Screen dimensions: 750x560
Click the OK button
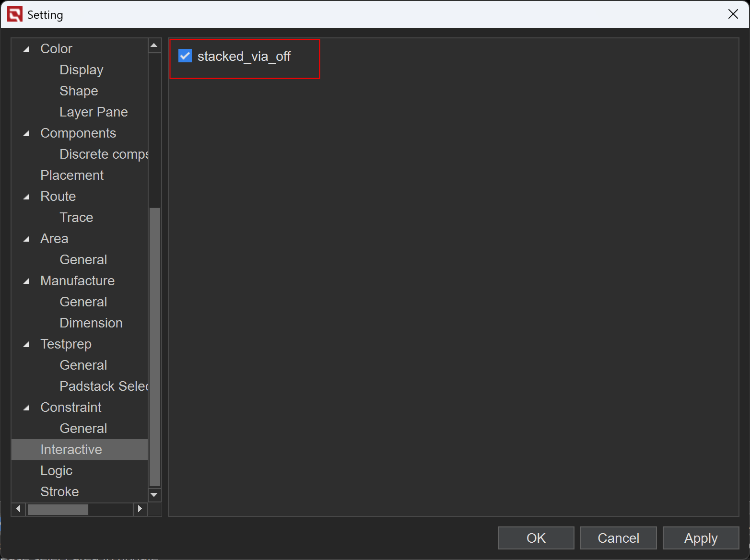[536, 538]
